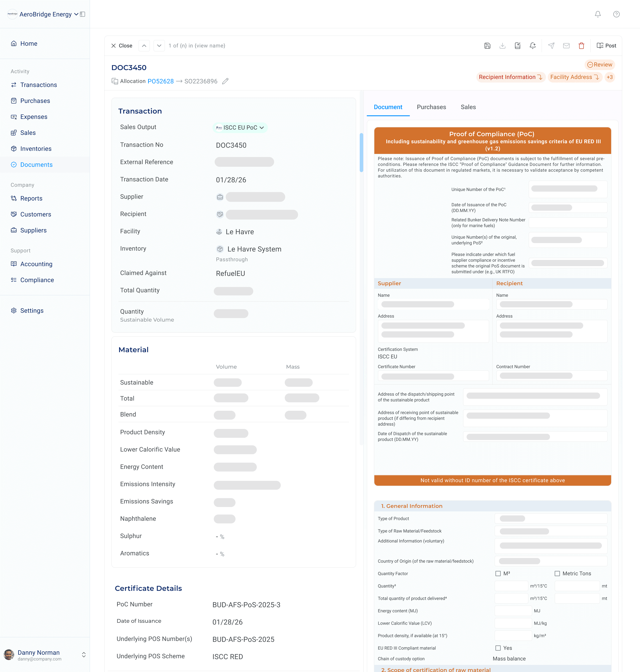Check the Metric Tons checkbox

557,573
